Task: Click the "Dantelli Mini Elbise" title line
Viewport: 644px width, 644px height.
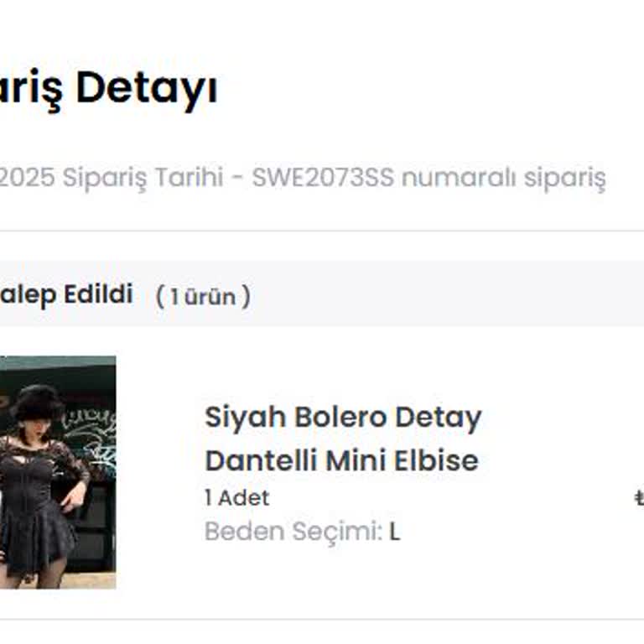Action: pyautogui.click(x=341, y=460)
